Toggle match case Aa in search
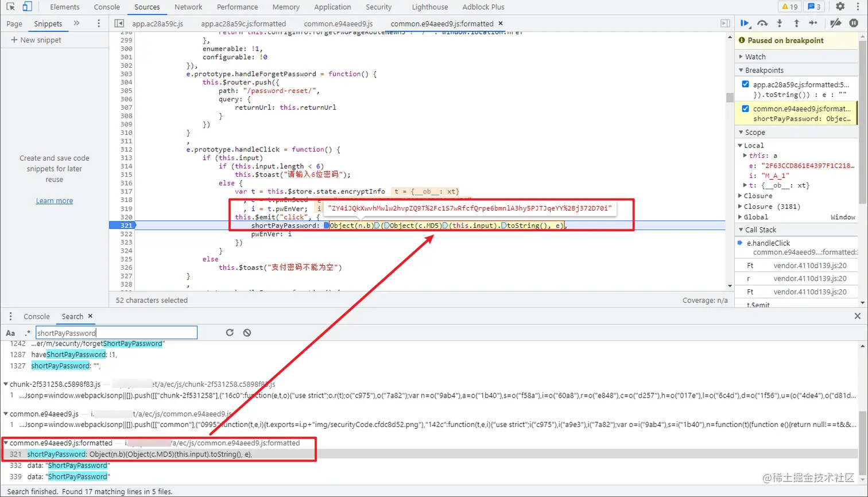Viewport: 868px width, 497px height. tap(10, 333)
